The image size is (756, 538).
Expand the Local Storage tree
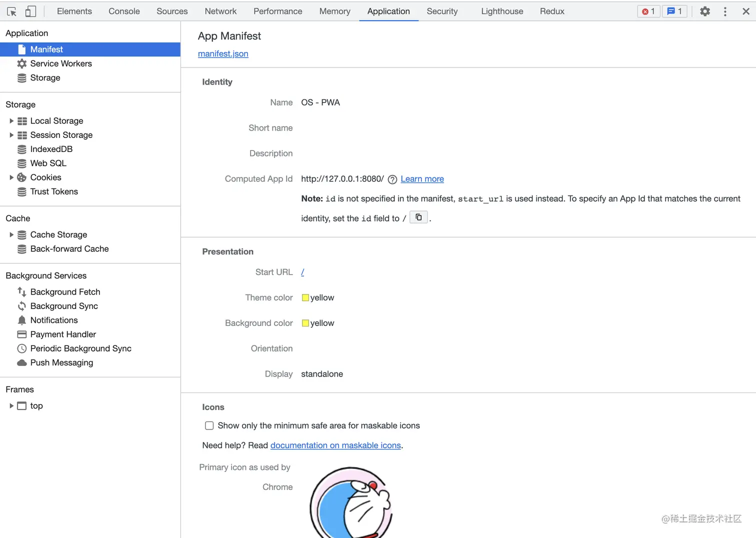tap(11, 121)
